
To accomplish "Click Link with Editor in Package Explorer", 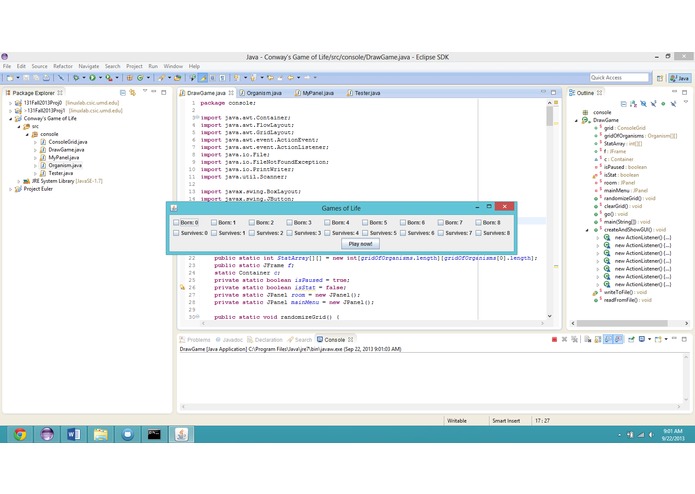I will (x=133, y=93).
